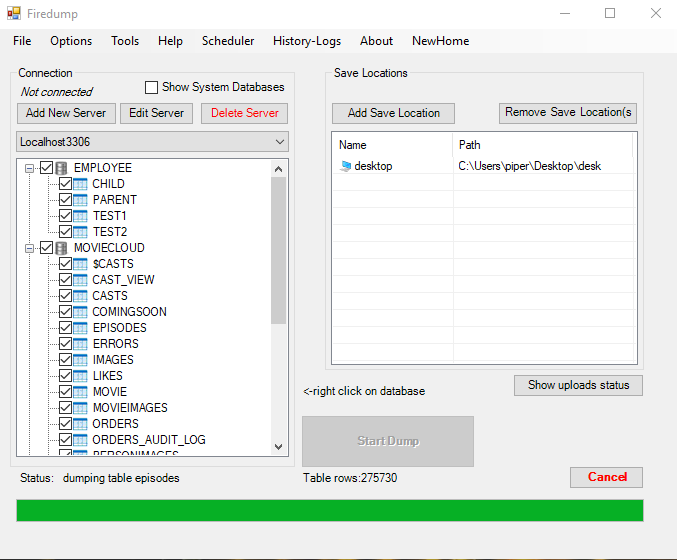Click the ERRORS table icon
The width and height of the screenshot is (677, 560).
tap(80, 344)
